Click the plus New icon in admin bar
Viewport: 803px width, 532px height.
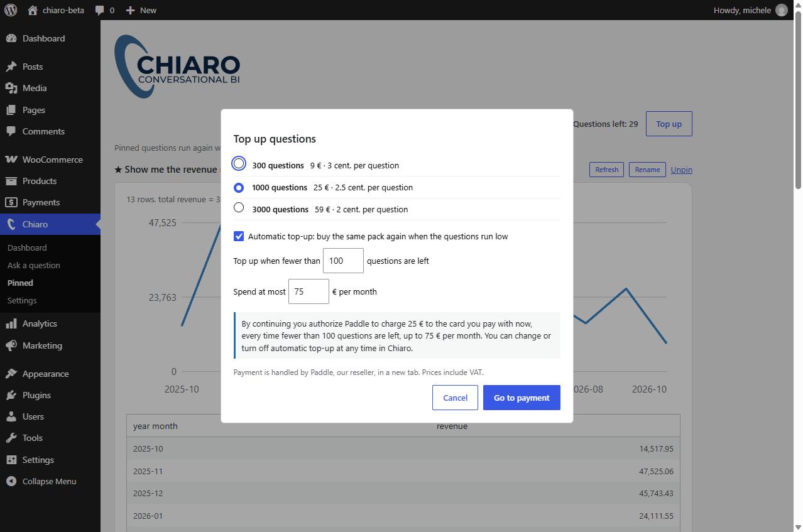(130, 10)
